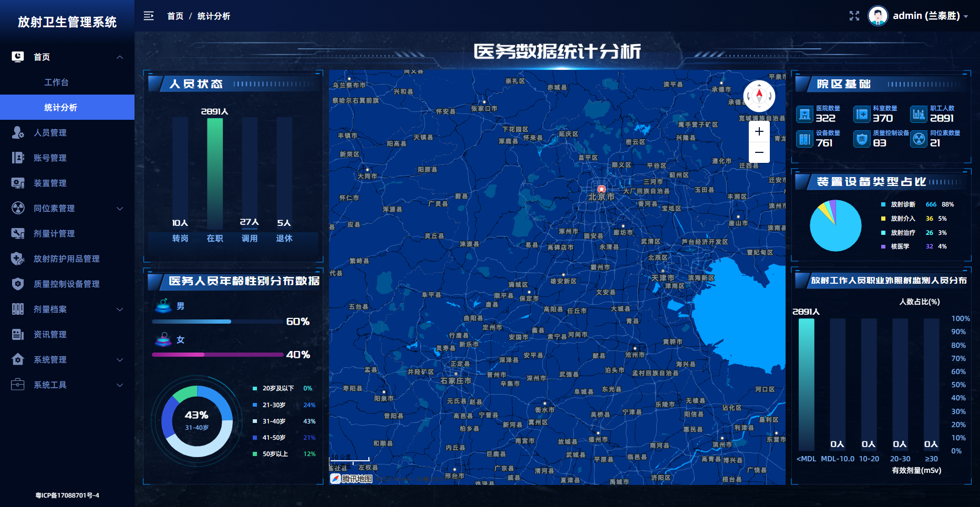Click the 粤ICP备17088701号-4 footer link
This screenshot has width=980, height=507.
pos(67,495)
